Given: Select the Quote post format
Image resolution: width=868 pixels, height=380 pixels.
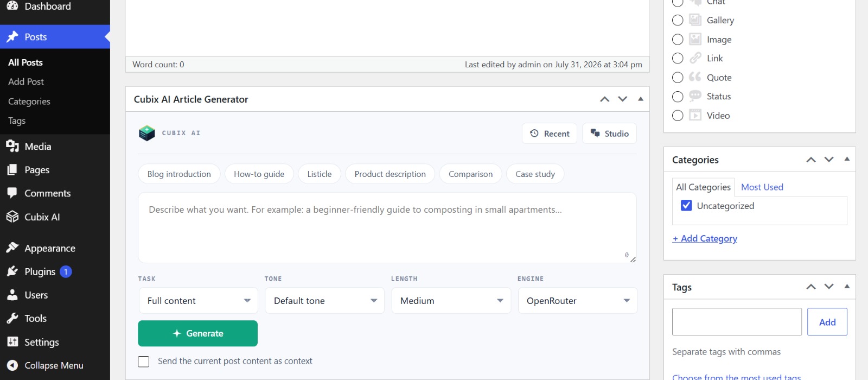Looking at the screenshot, I should coord(678,77).
